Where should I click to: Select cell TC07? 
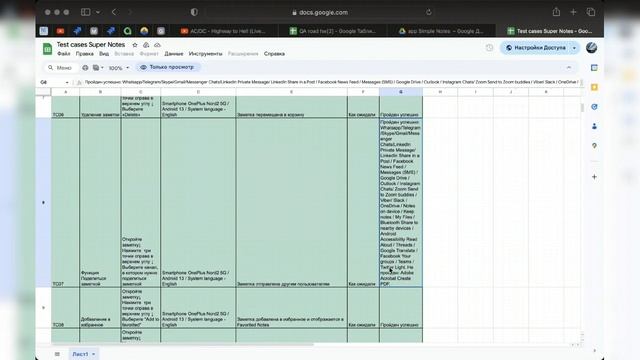[x=65, y=202]
